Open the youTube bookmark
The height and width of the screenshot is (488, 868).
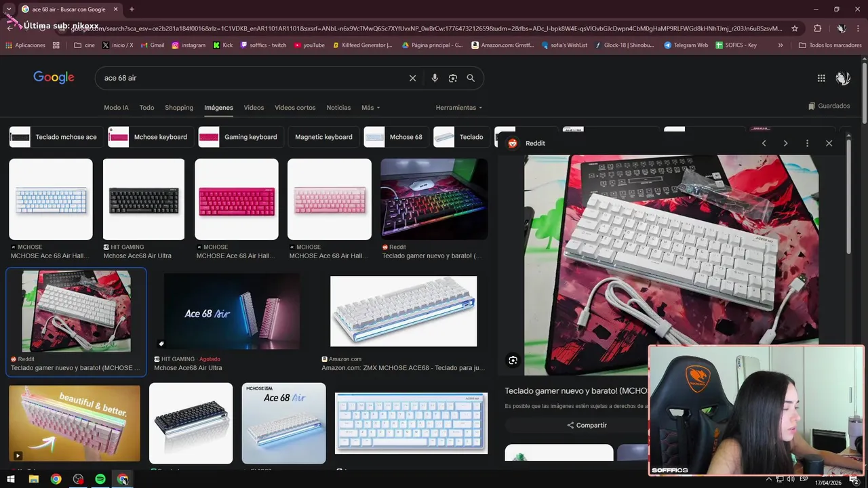[x=309, y=45]
